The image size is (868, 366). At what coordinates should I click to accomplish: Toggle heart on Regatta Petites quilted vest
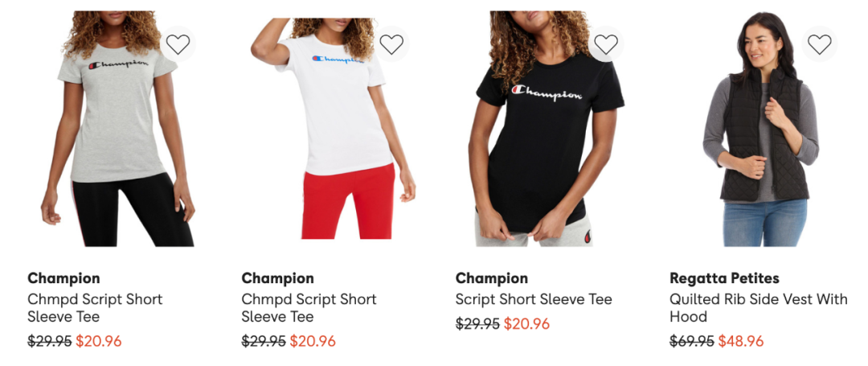pyautogui.click(x=819, y=44)
